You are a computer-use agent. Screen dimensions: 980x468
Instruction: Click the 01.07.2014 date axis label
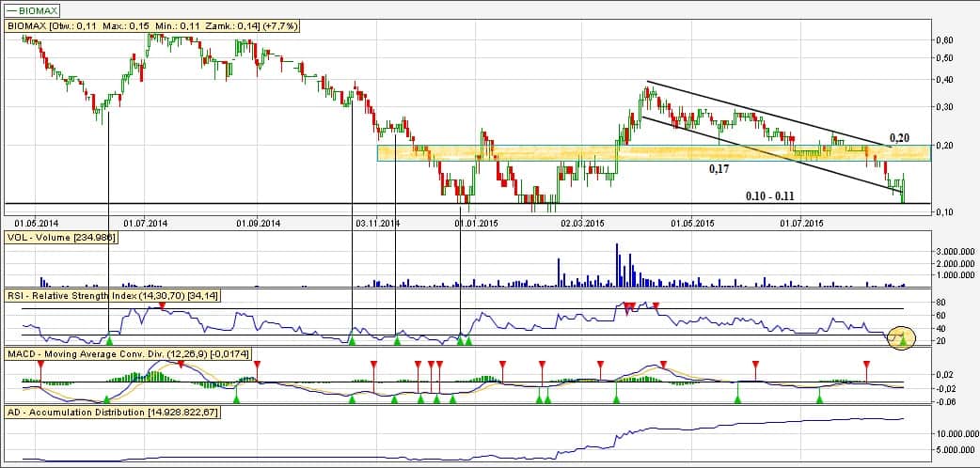(x=146, y=224)
